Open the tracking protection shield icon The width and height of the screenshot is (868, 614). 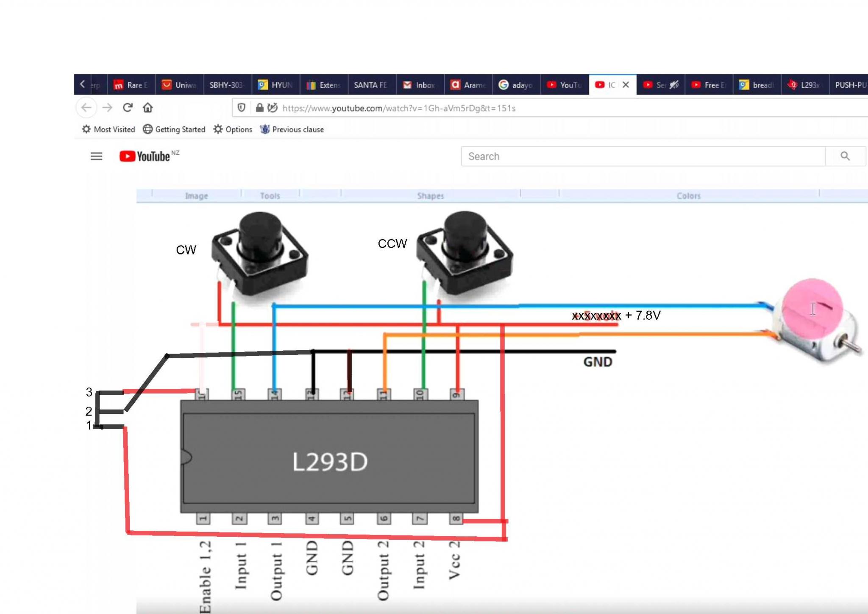pyautogui.click(x=242, y=108)
